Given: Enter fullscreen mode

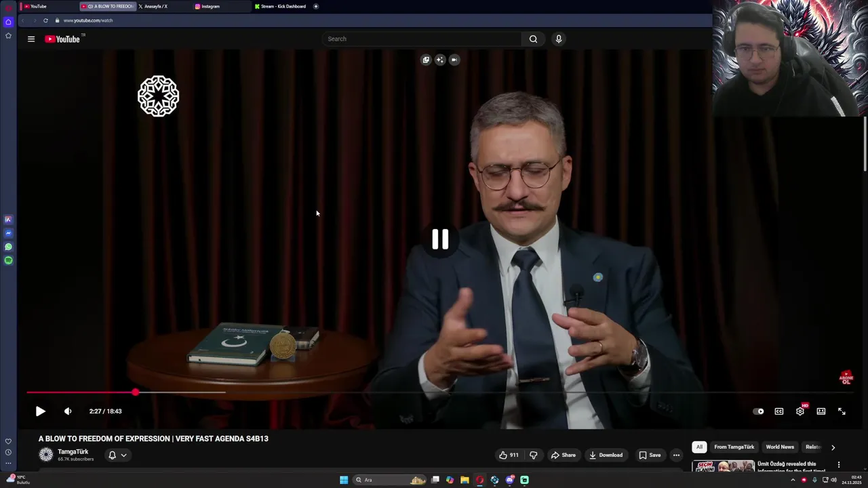Looking at the screenshot, I should [842, 411].
